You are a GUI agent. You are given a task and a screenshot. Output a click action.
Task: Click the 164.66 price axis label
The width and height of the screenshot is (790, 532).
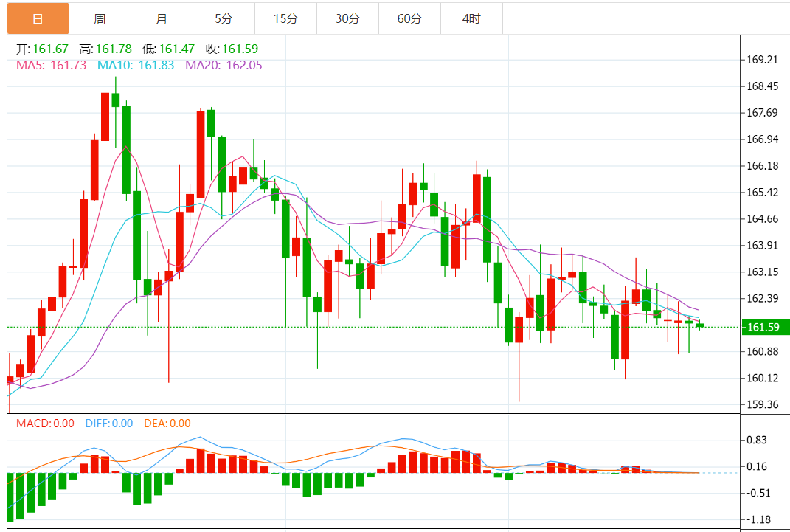pos(762,218)
